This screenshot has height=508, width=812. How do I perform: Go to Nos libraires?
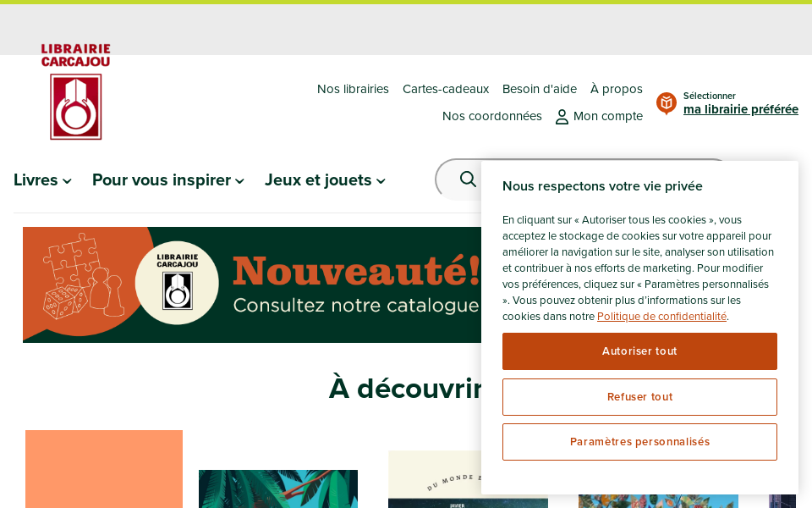click(353, 89)
